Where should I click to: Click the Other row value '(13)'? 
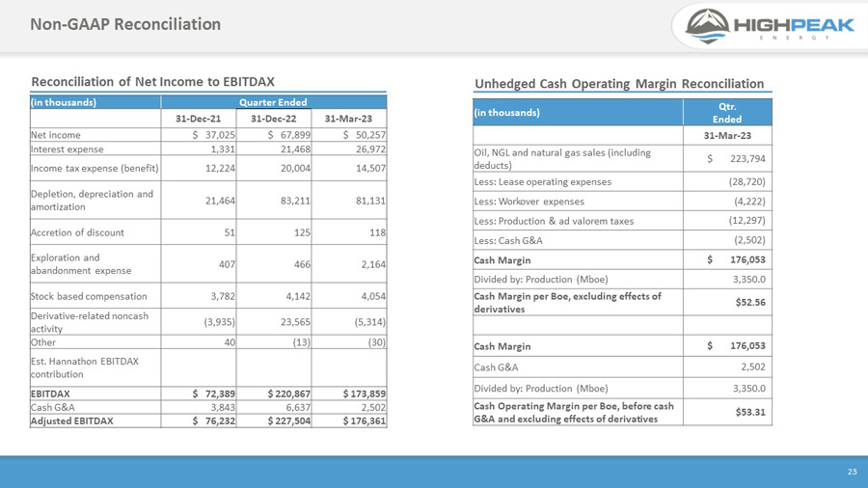click(301, 342)
